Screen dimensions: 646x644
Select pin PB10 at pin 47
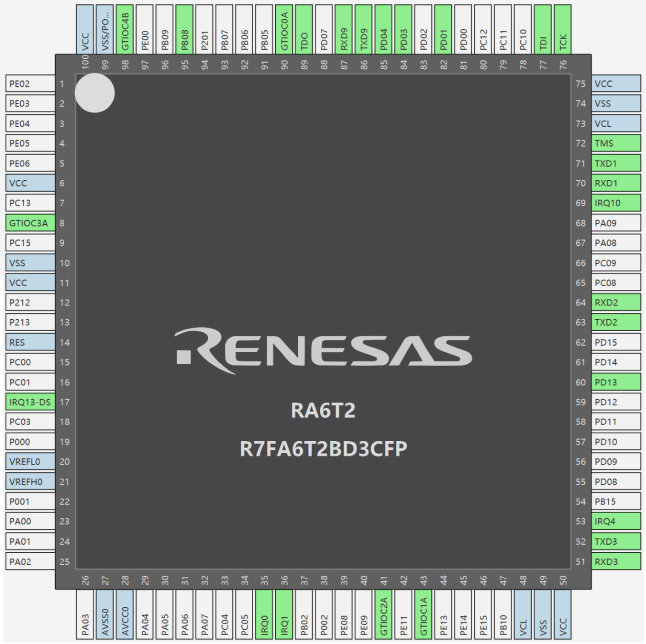pyautogui.click(x=503, y=614)
